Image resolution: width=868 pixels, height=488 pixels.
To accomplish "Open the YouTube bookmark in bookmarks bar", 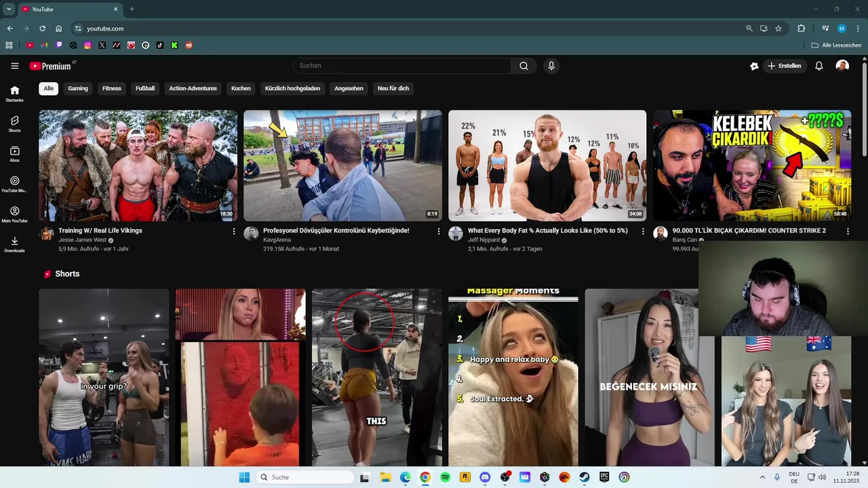I will click(x=30, y=45).
